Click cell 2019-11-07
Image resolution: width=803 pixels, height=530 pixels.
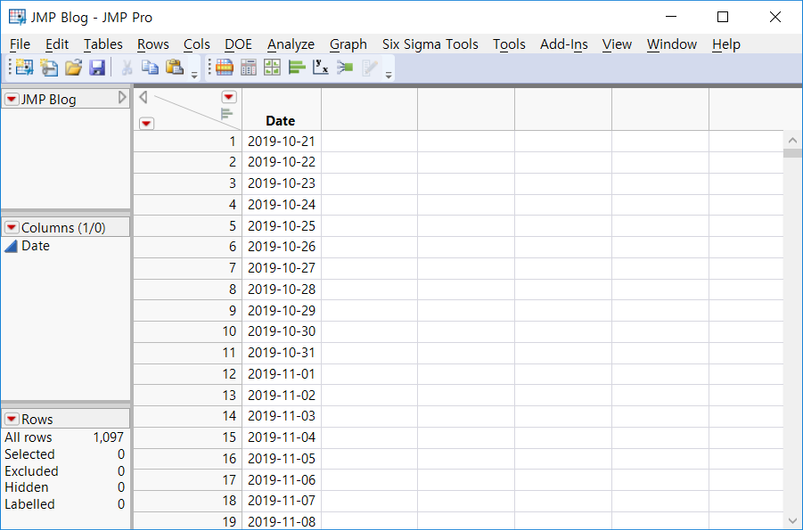[282, 501]
